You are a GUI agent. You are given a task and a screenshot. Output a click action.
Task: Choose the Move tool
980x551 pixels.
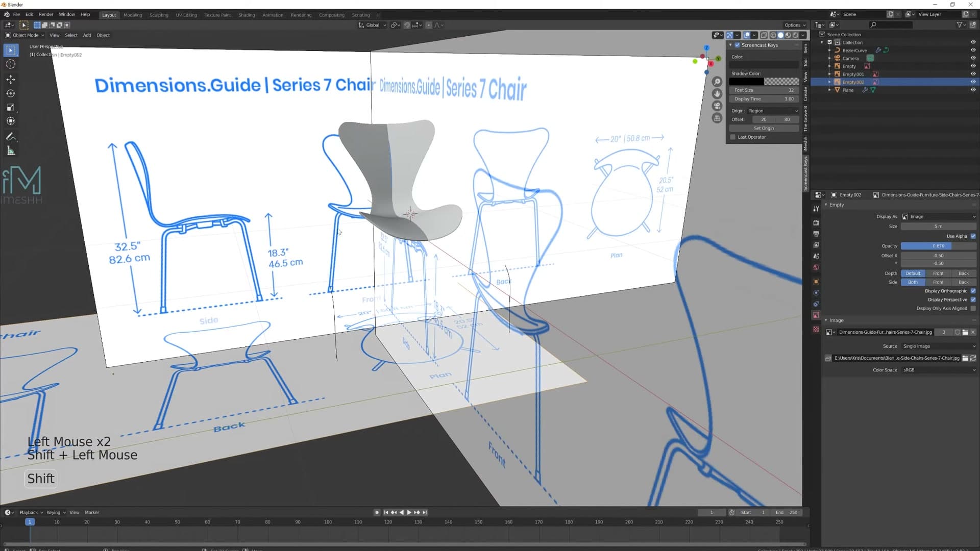(11, 79)
